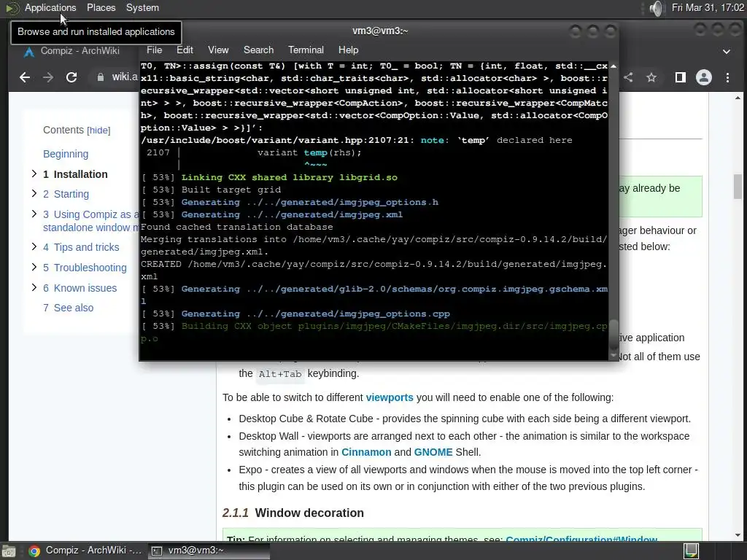
Task: Click terminal scrollbar down arrow
Action: (614, 356)
